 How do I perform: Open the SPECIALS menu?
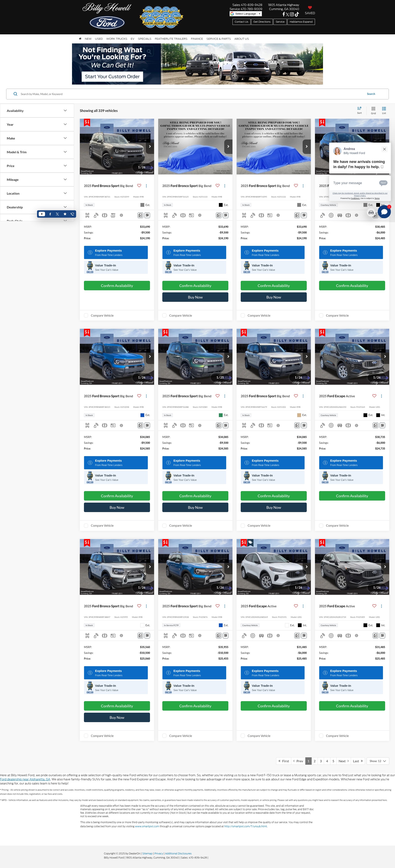pyautogui.click(x=144, y=39)
